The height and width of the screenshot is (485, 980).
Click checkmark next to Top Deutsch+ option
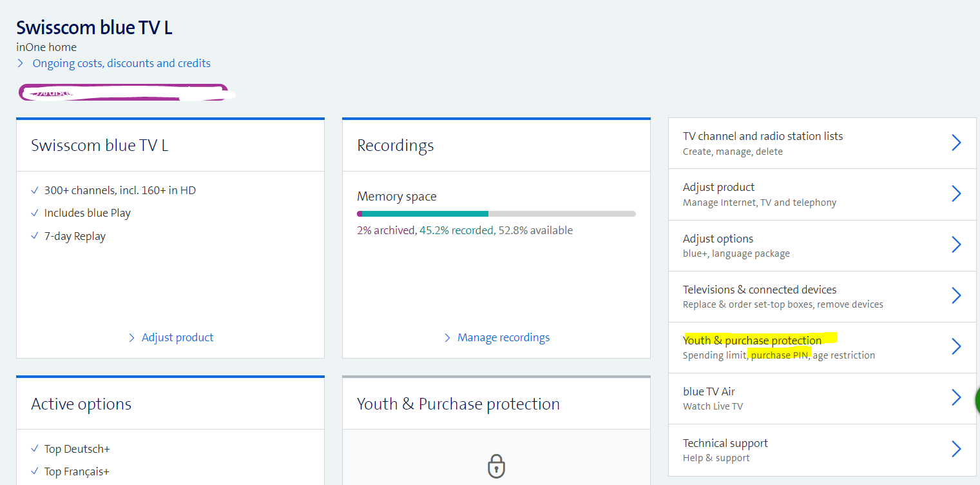pos(35,449)
